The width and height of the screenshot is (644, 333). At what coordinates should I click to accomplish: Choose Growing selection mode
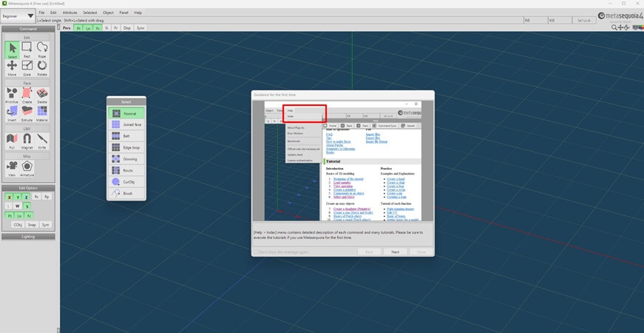click(126, 159)
